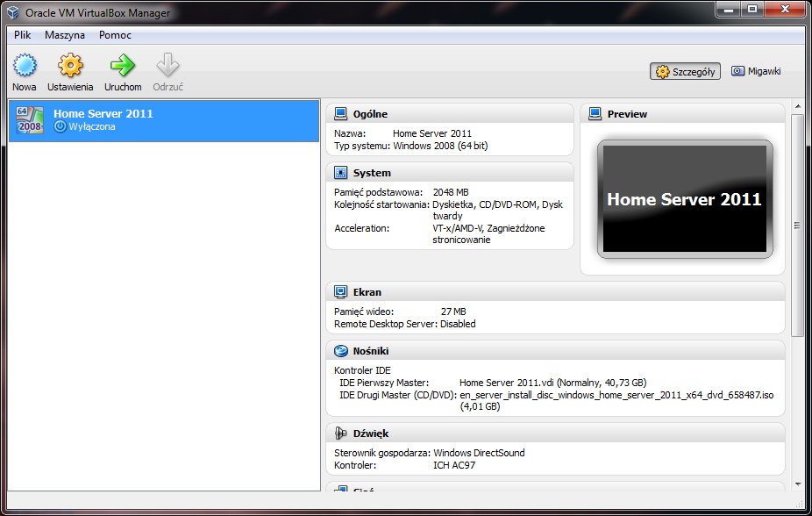Click the VirtualBox title bar cube icon
The height and width of the screenshot is (516, 812).
click(13, 12)
